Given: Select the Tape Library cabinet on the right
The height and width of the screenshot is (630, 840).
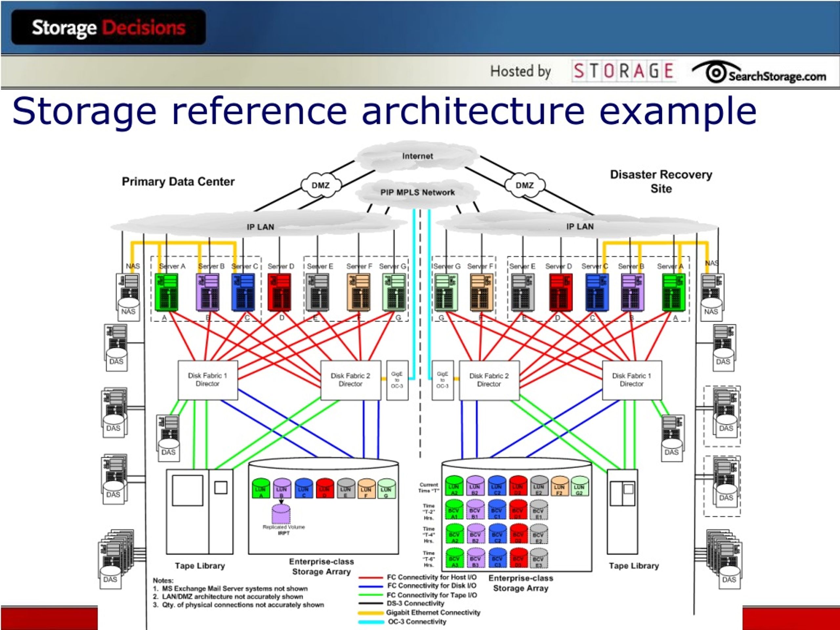Looking at the screenshot, I should [622, 512].
